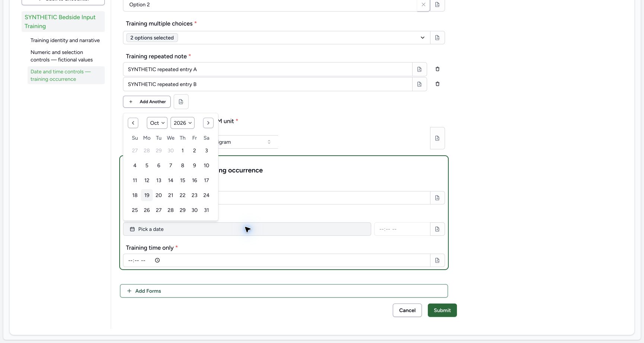This screenshot has width=644, height=343.
Task: Submit the form
Action: coord(442,310)
